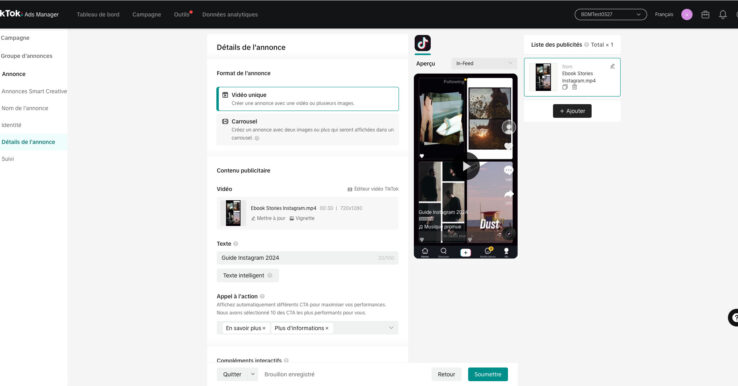Click the comment bubble icon in preview
Screen dimensions: 738x386
click(508, 170)
